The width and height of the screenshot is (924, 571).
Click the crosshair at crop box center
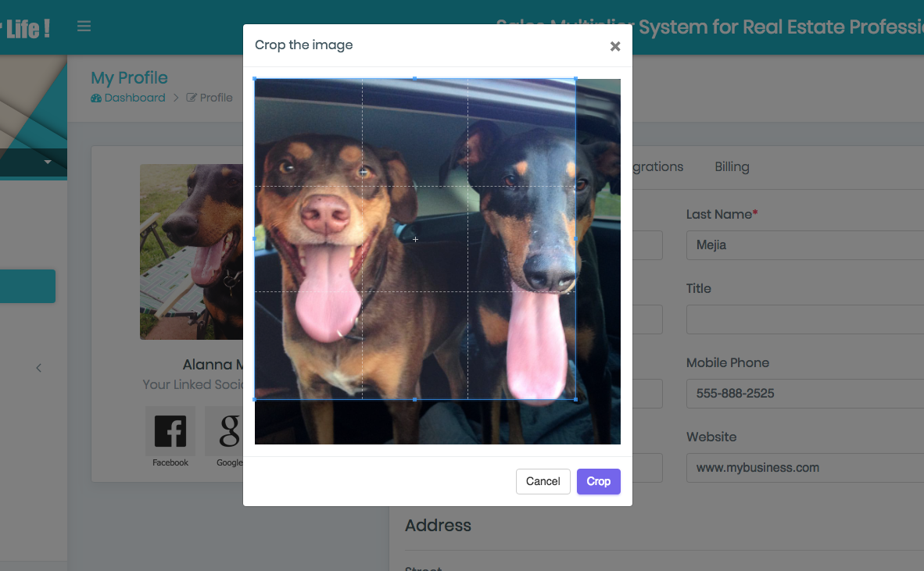pos(415,239)
